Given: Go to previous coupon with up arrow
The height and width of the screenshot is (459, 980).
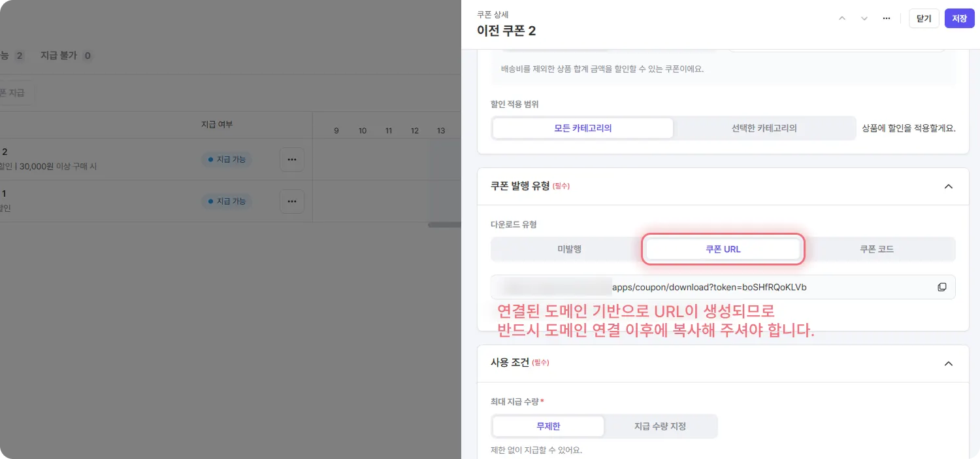Looking at the screenshot, I should coord(842,18).
